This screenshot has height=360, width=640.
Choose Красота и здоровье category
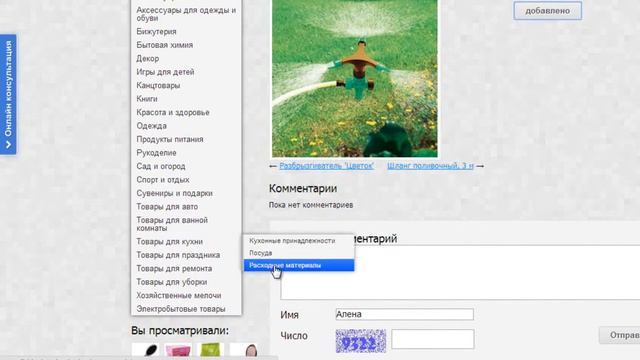click(173, 112)
